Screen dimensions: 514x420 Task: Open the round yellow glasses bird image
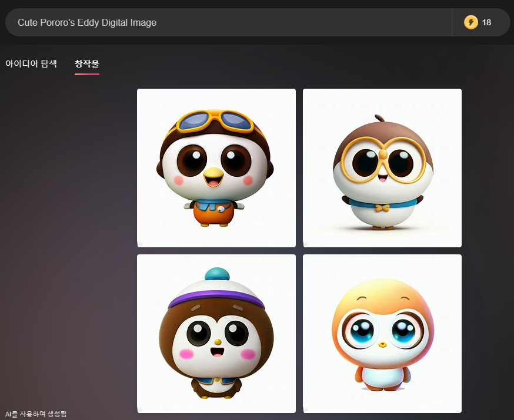382,168
